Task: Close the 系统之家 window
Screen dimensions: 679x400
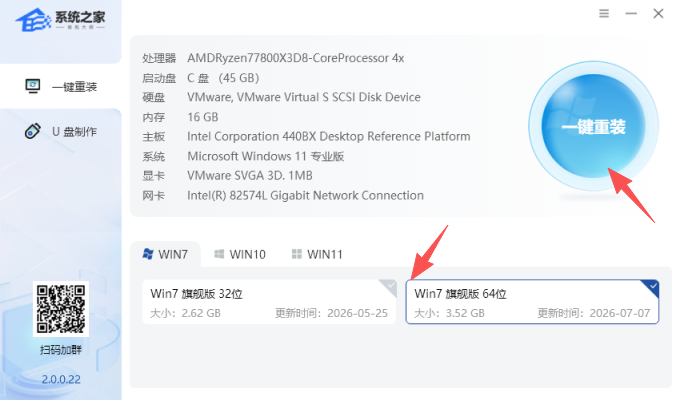Action: [x=658, y=14]
